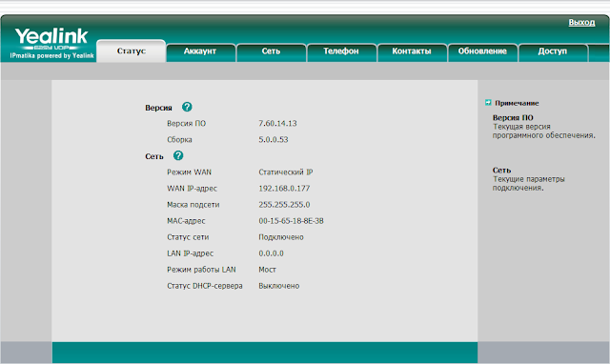610x364 pixels.
Task: Open the Сеть tab
Action: pos(271,51)
